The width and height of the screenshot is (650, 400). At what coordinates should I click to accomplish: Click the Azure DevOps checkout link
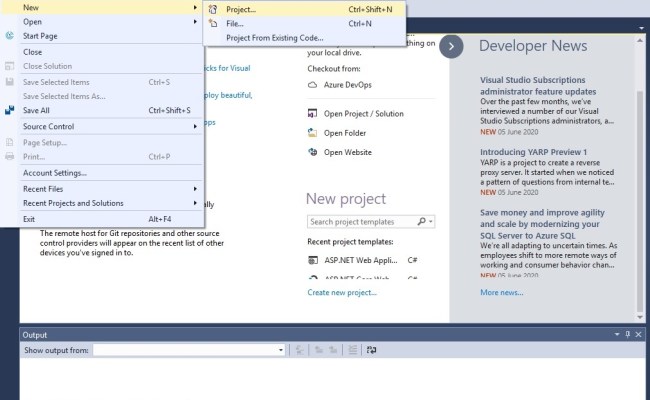pos(347,85)
